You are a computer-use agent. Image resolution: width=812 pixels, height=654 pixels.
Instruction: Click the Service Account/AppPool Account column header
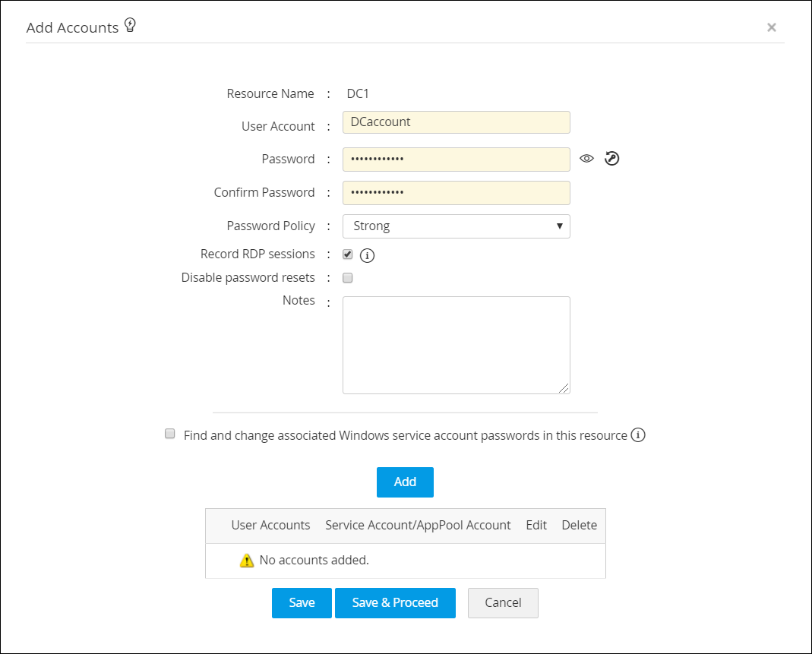(418, 525)
